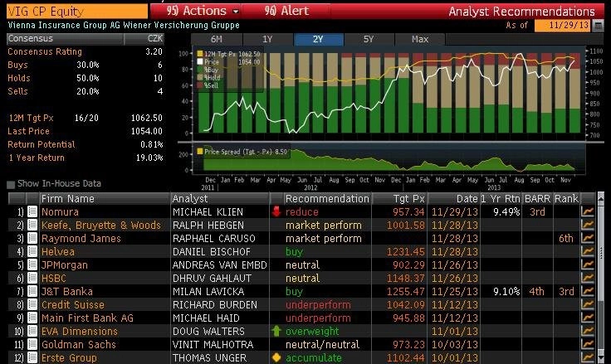The image size is (611, 364).
Task: Open the Nomura firm link
Action: tap(60, 212)
